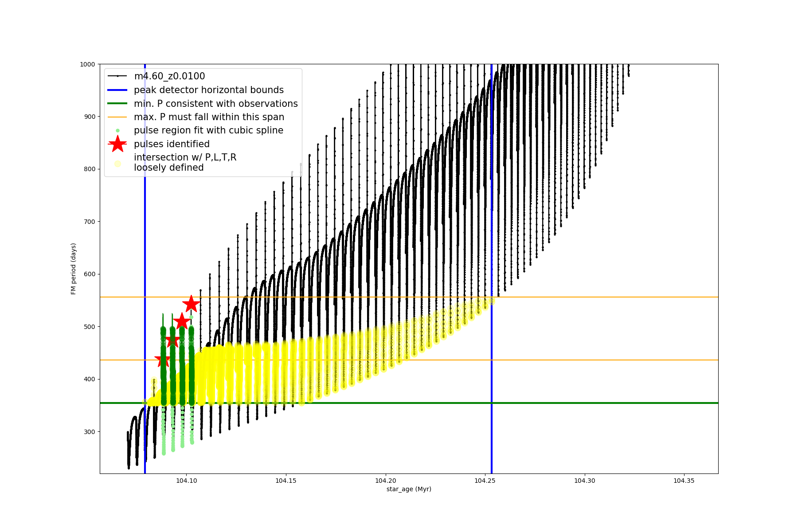798x532 pixels.
Task: Click the 1000 y-axis tick label
Action: (87, 64)
